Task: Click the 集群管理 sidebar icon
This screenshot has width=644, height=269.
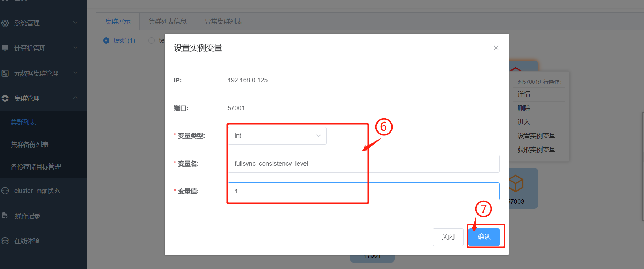Action: (5, 98)
